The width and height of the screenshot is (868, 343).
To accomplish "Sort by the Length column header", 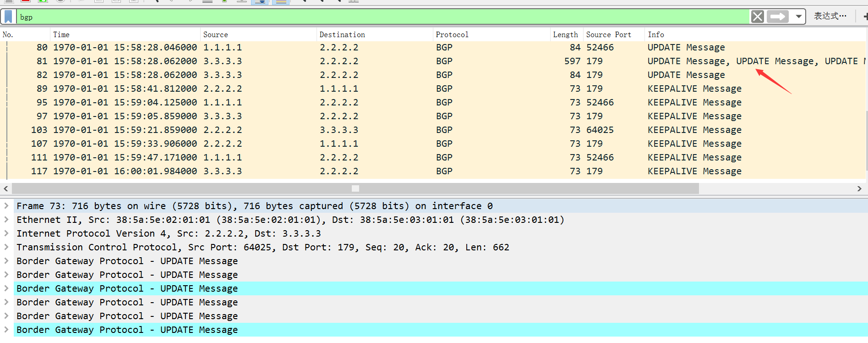I will (x=567, y=34).
